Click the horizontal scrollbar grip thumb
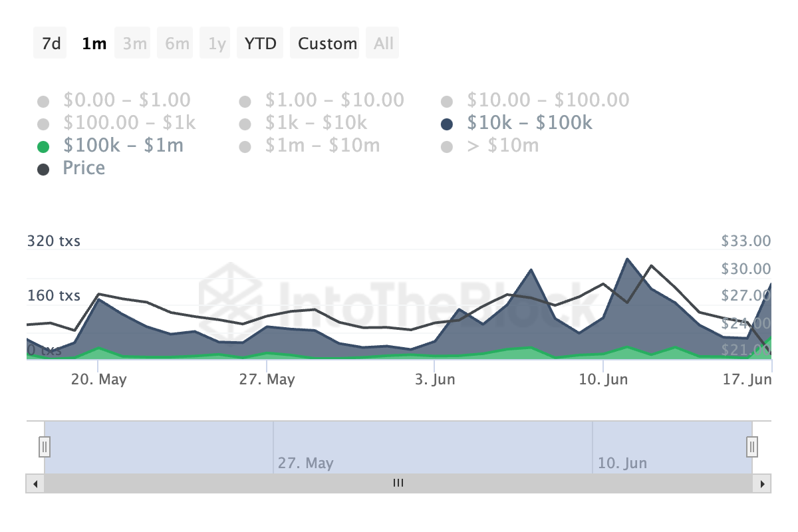The width and height of the screenshot is (798, 532). (x=398, y=483)
